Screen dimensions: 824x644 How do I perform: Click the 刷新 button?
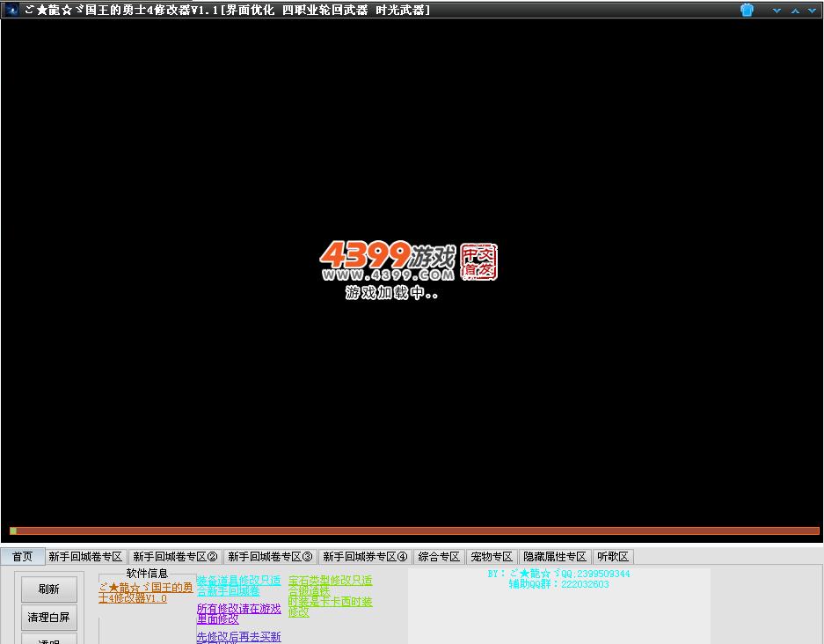coord(49,589)
